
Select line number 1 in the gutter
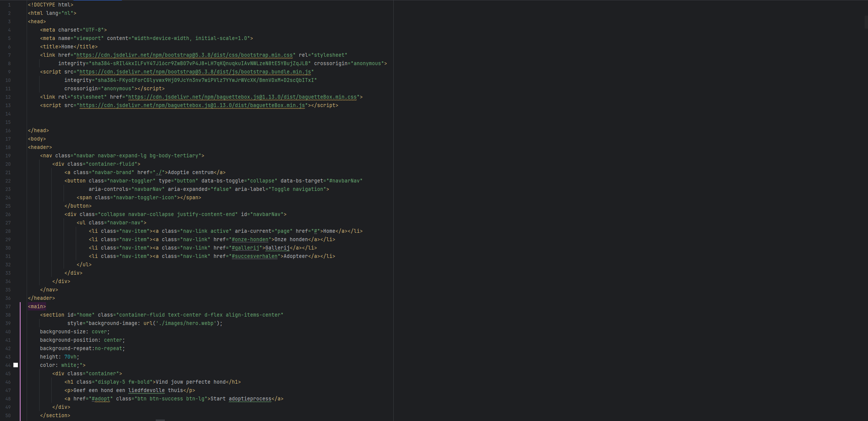pyautogui.click(x=9, y=5)
